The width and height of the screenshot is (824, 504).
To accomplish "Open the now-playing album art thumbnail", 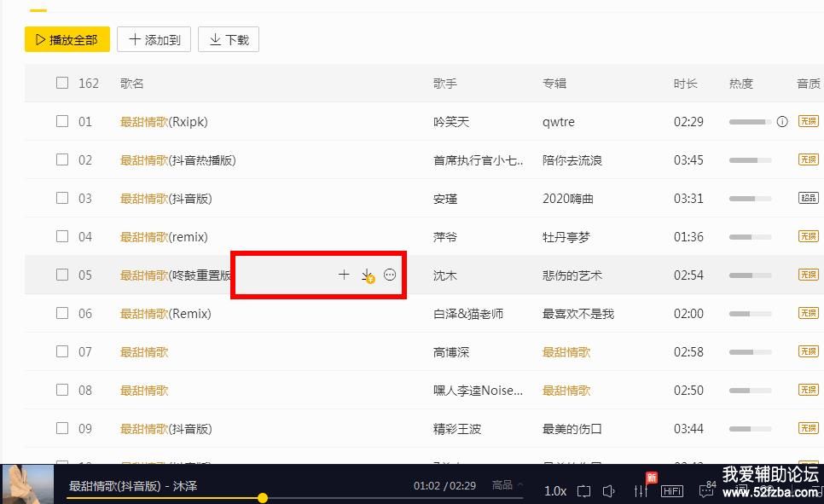I will click(x=27, y=484).
